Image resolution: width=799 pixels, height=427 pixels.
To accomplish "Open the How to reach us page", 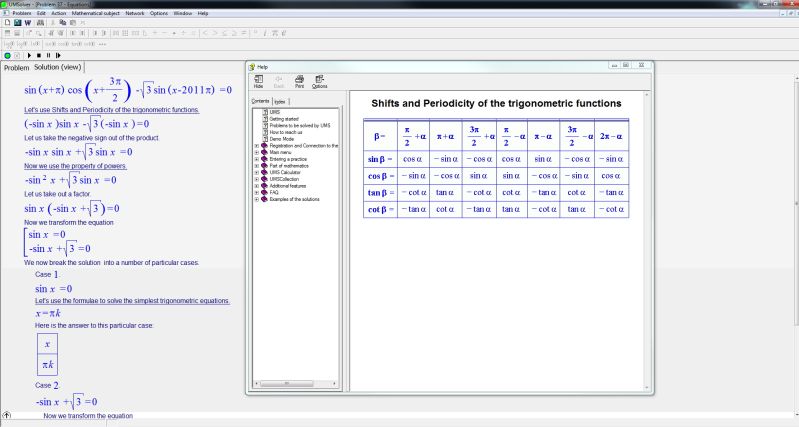I will click(285, 132).
